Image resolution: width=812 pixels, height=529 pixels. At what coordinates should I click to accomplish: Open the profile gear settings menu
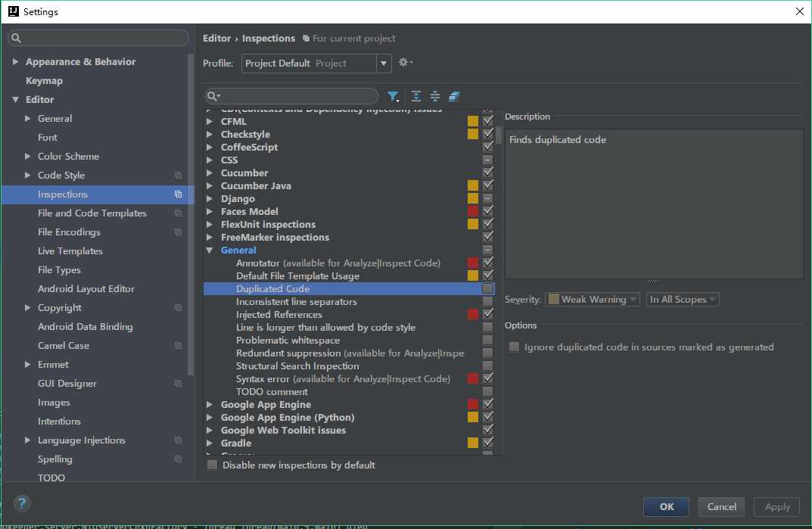pyautogui.click(x=405, y=63)
